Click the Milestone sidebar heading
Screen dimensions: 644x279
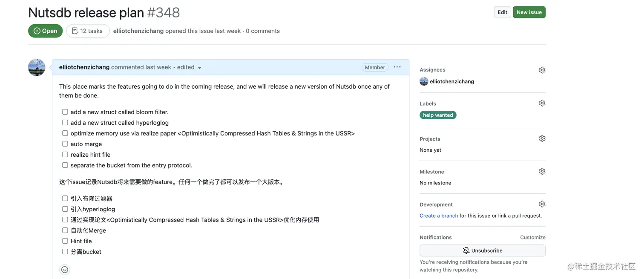click(432, 172)
